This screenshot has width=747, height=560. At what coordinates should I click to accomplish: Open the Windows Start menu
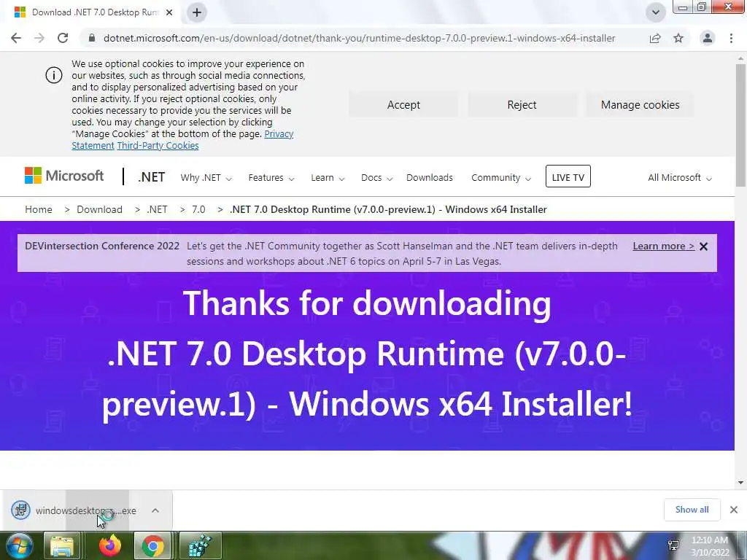coord(19,545)
